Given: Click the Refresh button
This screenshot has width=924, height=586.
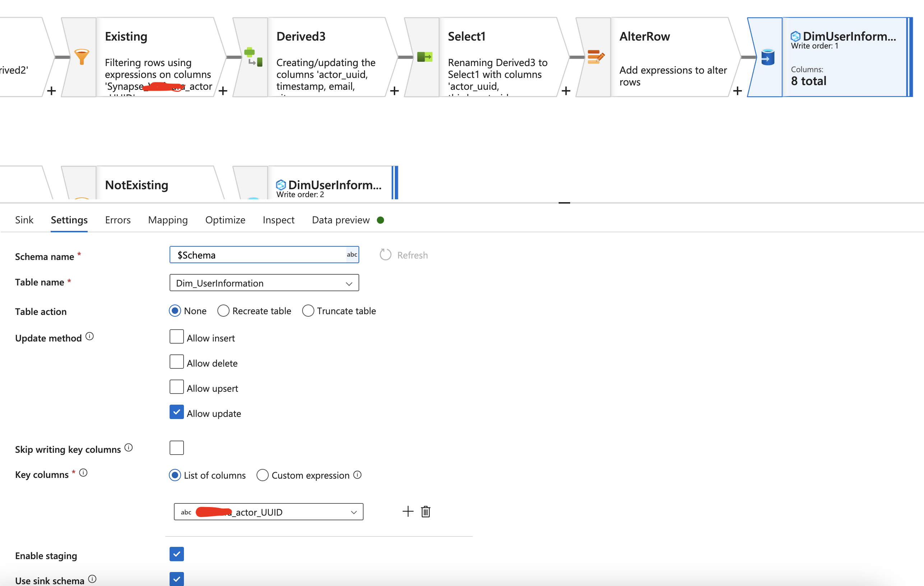Looking at the screenshot, I should (404, 255).
